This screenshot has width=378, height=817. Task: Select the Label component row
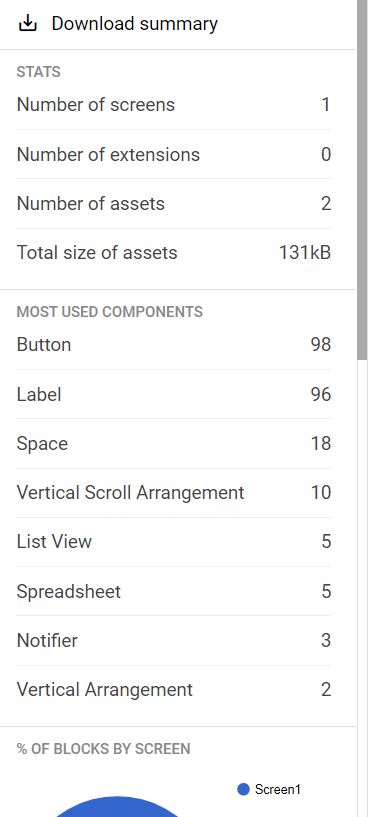point(174,394)
